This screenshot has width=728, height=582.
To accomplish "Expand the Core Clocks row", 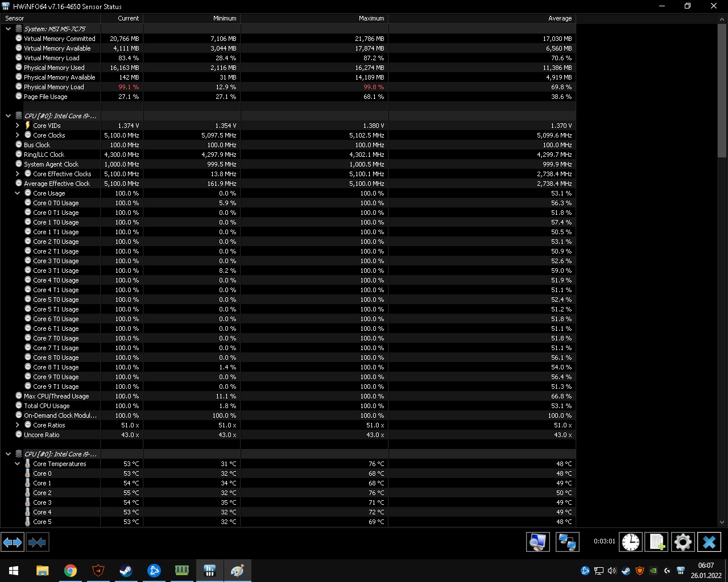I will tap(18, 135).
